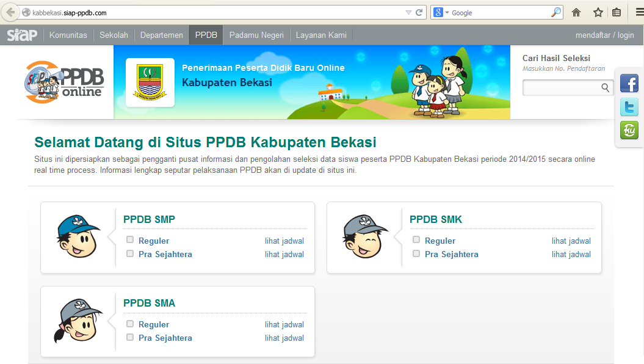Bookmark the page using the star icon
Image resolution: width=644 pixels, height=364 pixels.
pyautogui.click(x=598, y=12)
